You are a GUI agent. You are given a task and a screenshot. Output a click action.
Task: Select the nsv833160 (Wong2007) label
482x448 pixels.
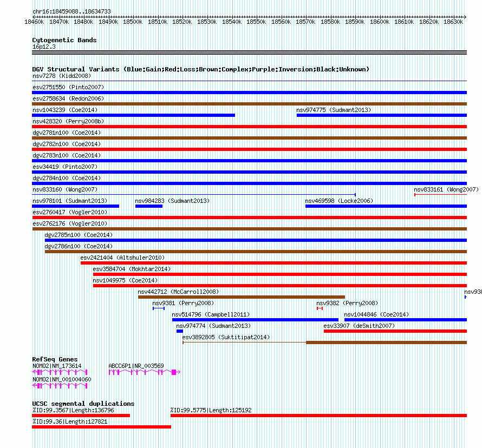65,189
